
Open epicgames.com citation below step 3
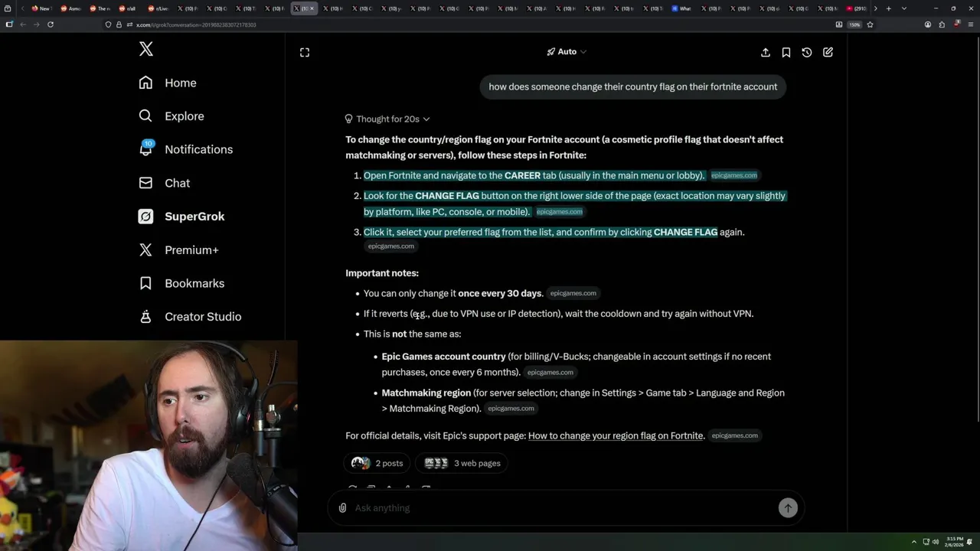click(x=391, y=246)
